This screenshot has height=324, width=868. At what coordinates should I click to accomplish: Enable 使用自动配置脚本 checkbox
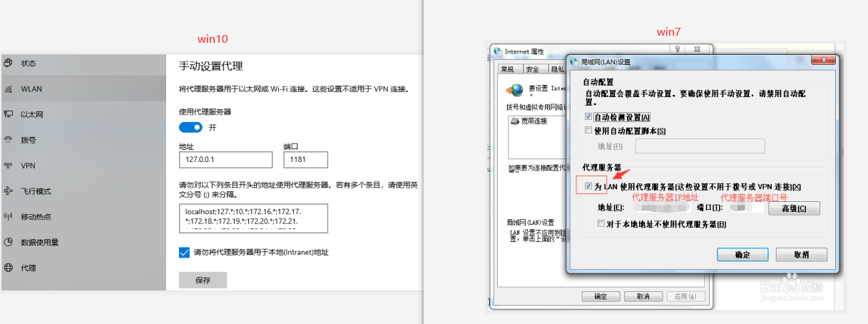(588, 131)
